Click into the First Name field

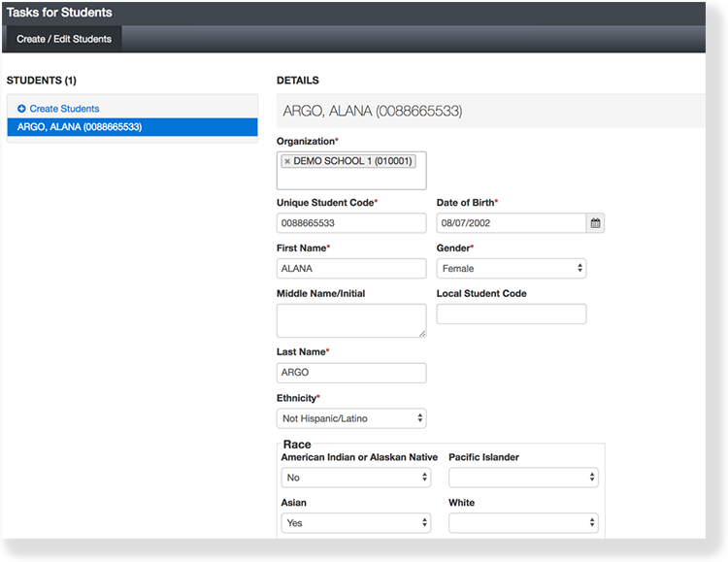(351, 269)
